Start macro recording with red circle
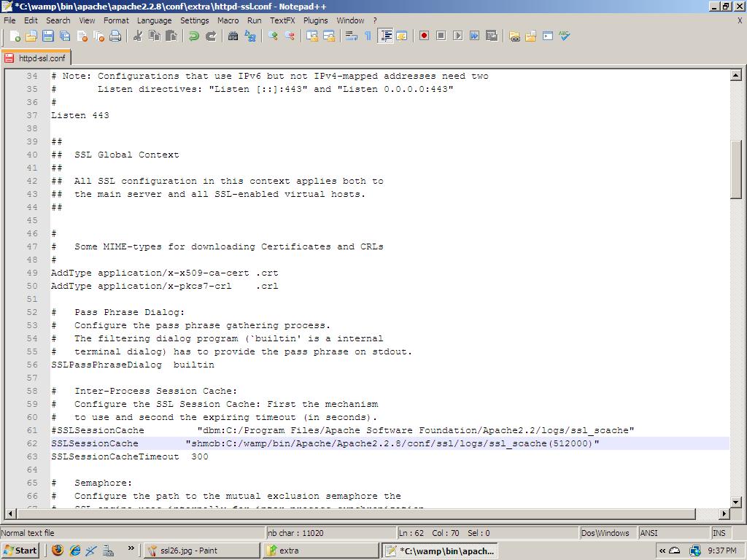The width and height of the screenshot is (747, 560). (424, 36)
